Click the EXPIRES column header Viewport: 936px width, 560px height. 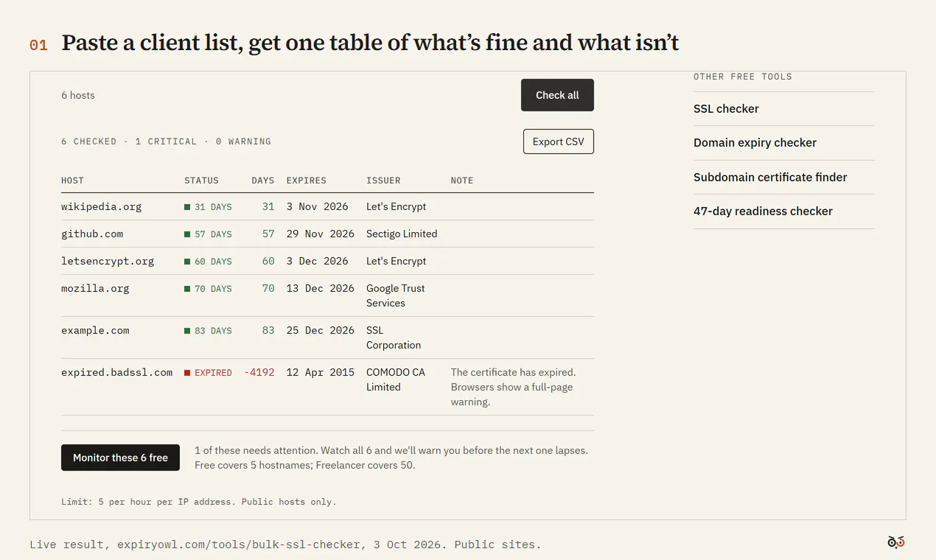(306, 181)
